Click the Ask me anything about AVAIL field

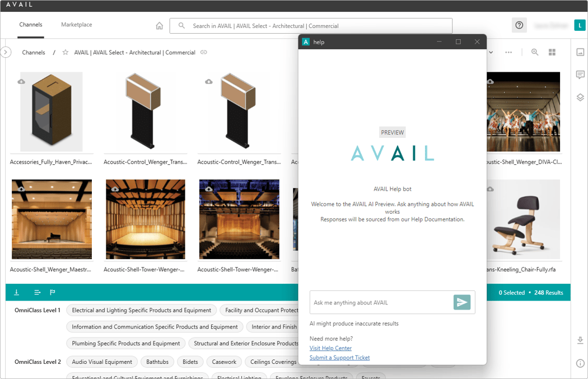pyautogui.click(x=381, y=302)
